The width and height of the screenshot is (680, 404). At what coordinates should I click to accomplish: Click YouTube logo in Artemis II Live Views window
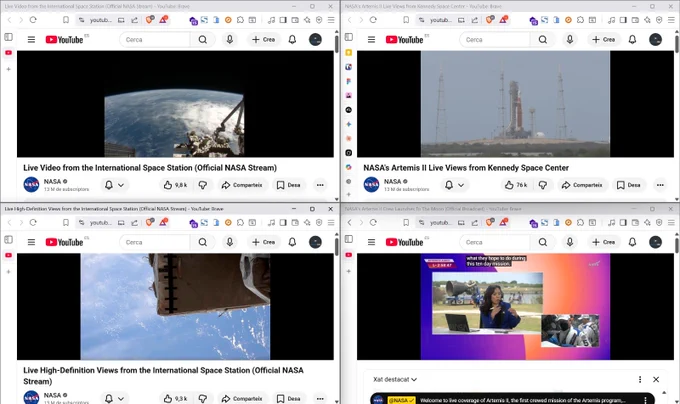pyautogui.click(x=404, y=39)
